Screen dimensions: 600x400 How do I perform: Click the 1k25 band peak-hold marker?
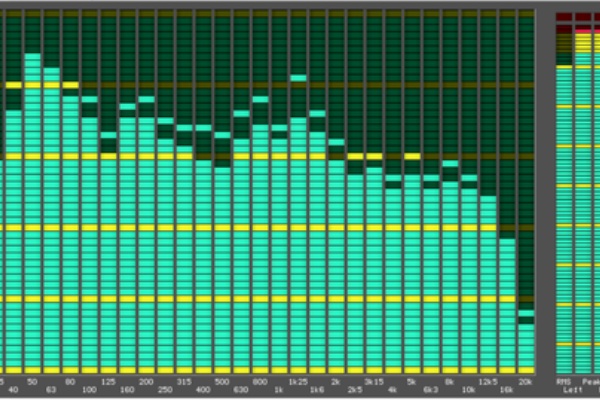(298, 77)
